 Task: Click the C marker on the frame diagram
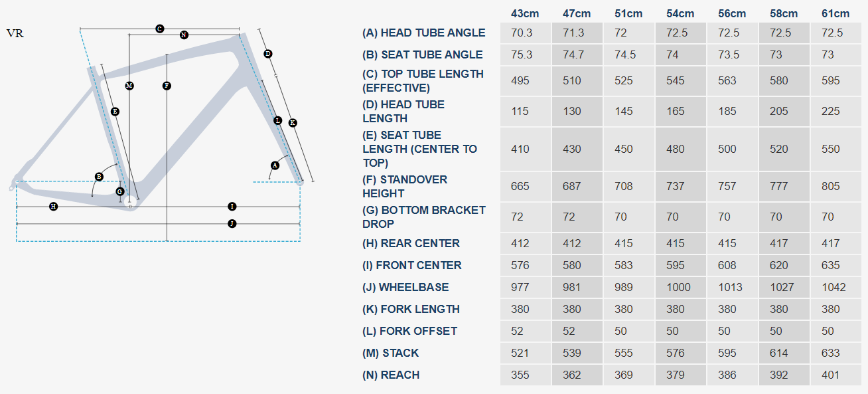click(160, 29)
